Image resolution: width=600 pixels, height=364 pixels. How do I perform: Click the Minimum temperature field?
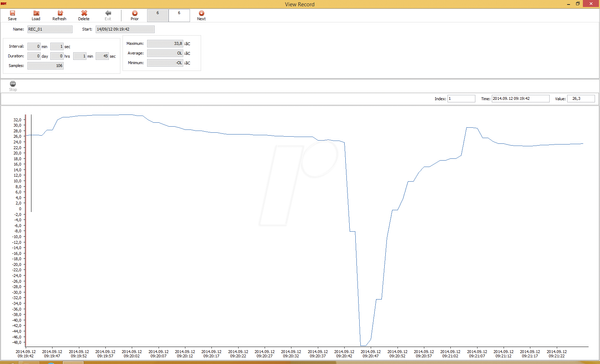[x=165, y=63]
